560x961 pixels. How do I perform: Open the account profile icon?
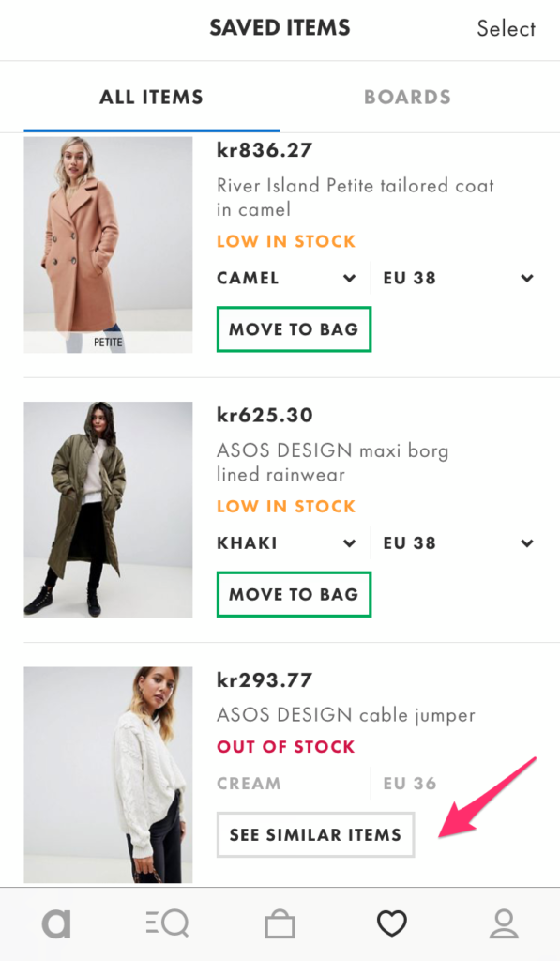(504, 923)
